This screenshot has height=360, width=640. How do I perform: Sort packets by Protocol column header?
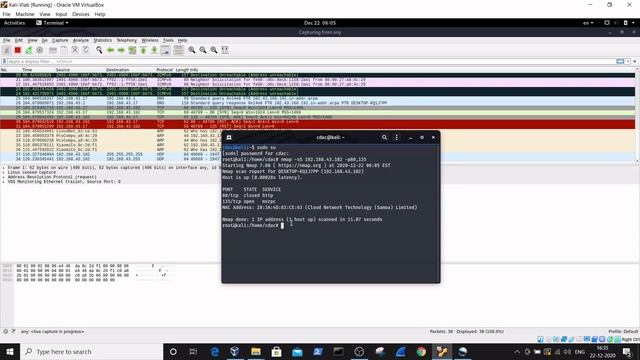(x=164, y=70)
